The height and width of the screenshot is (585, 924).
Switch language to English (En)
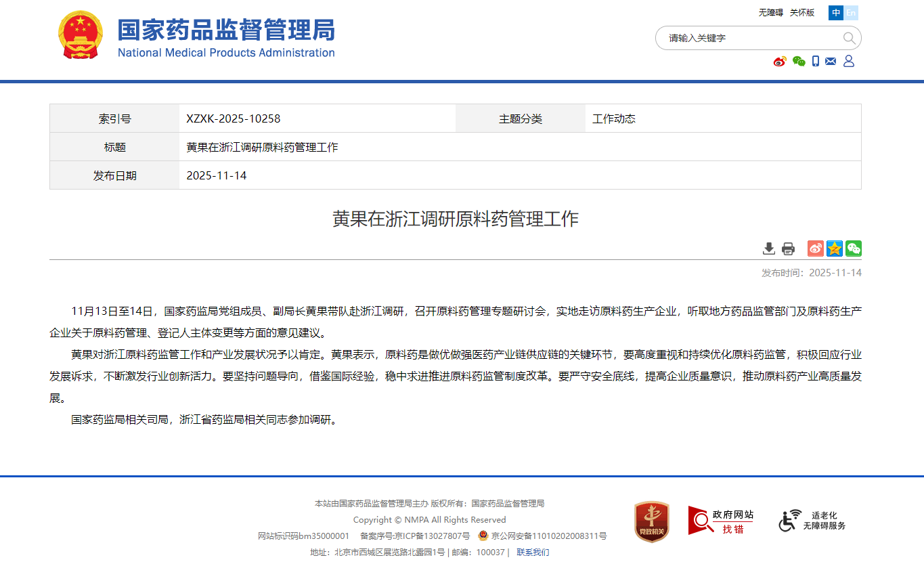click(x=851, y=13)
